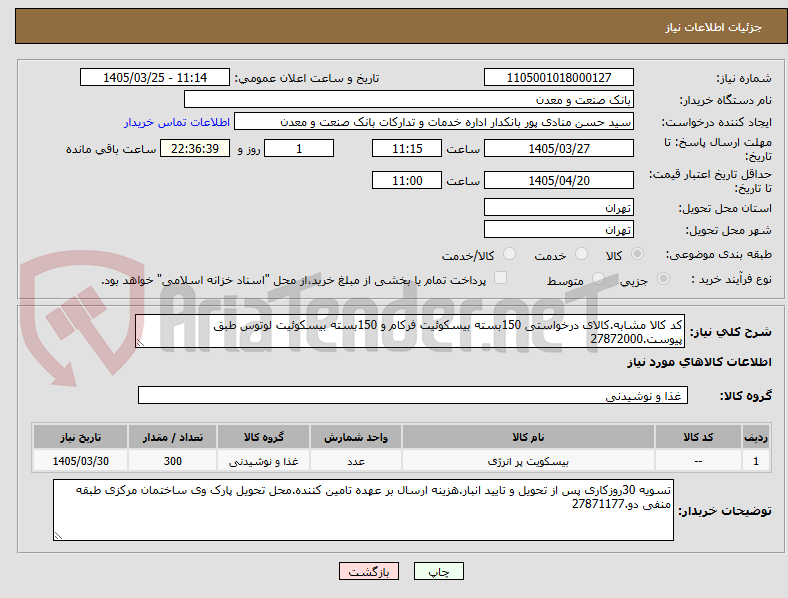
Task: Click the تعداد / مقدار column header
Action: tap(172, 437)
